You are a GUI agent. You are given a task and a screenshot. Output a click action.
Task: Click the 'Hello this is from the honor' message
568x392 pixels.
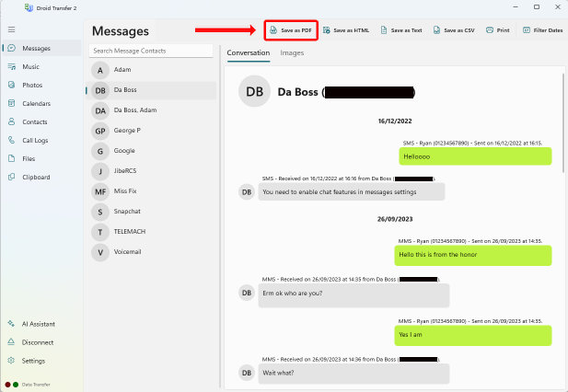coord(473,255)
